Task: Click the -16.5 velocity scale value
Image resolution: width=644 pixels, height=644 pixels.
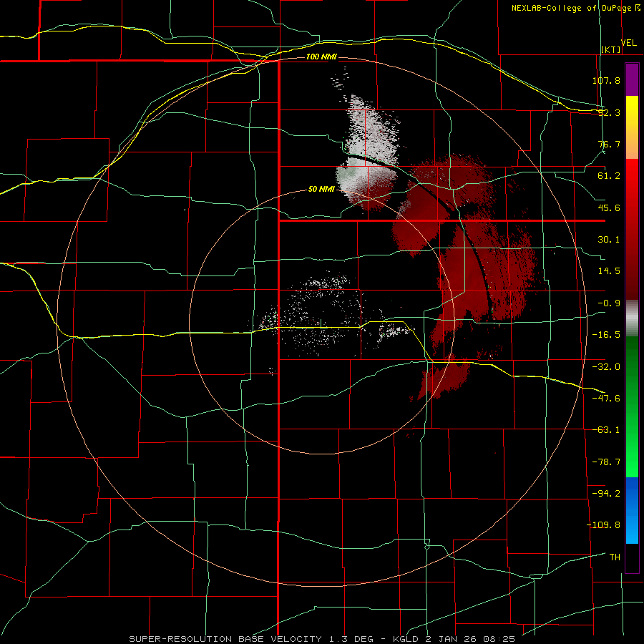Action: pos(606,335)
